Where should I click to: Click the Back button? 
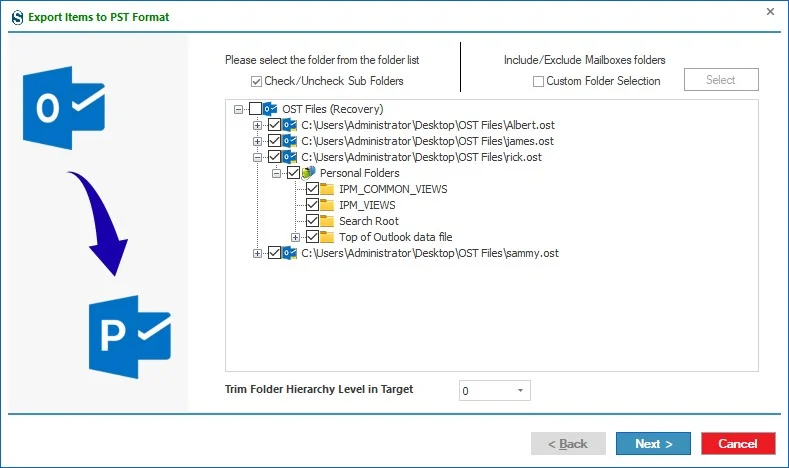pos(568,444)
